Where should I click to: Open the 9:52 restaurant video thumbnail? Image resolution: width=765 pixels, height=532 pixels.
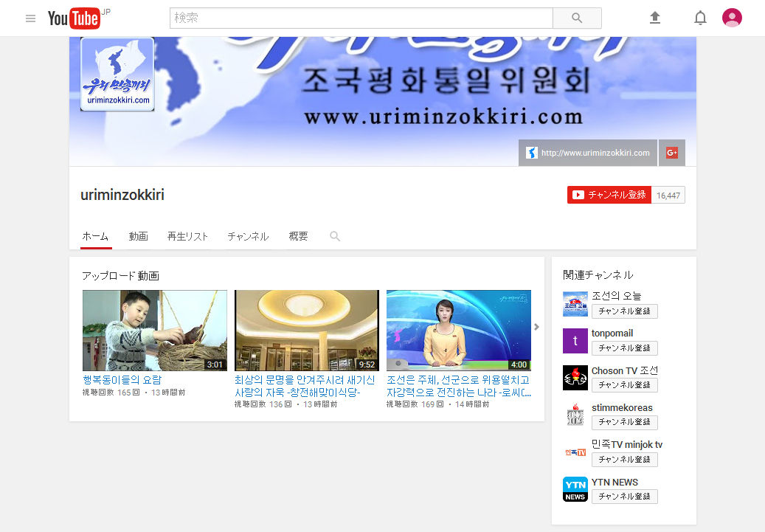click(307, 331)
